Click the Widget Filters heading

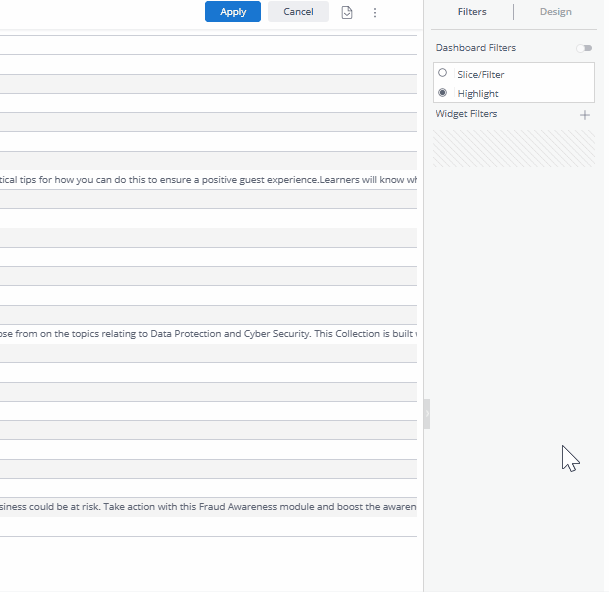(466, 114)
